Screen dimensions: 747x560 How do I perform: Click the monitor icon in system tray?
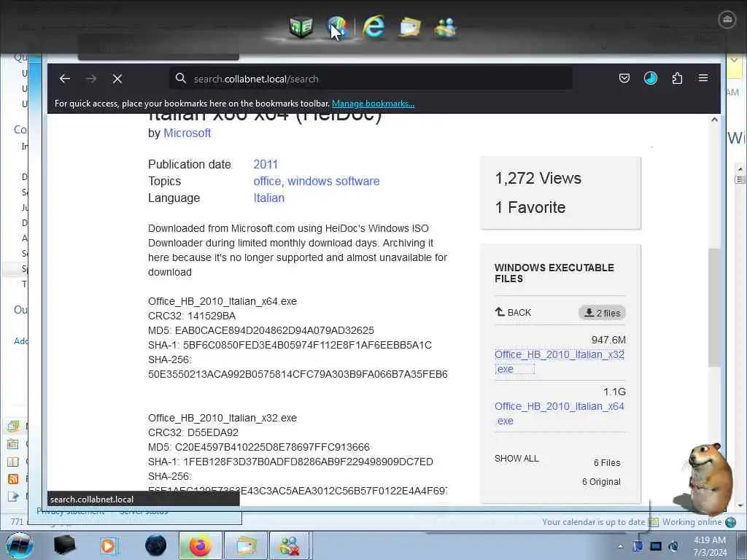656,546
